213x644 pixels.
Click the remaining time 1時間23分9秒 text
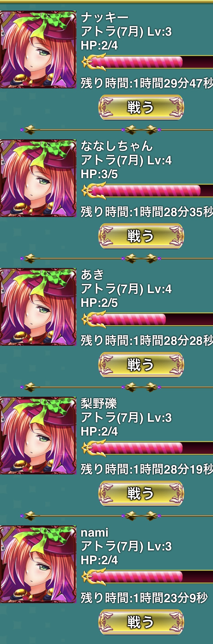(x=170, y=598)
